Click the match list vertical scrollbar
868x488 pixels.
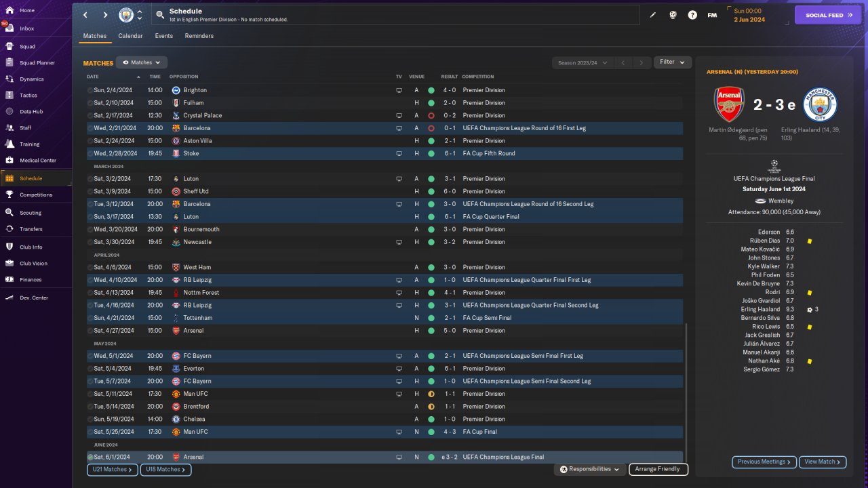pos(686,393)
